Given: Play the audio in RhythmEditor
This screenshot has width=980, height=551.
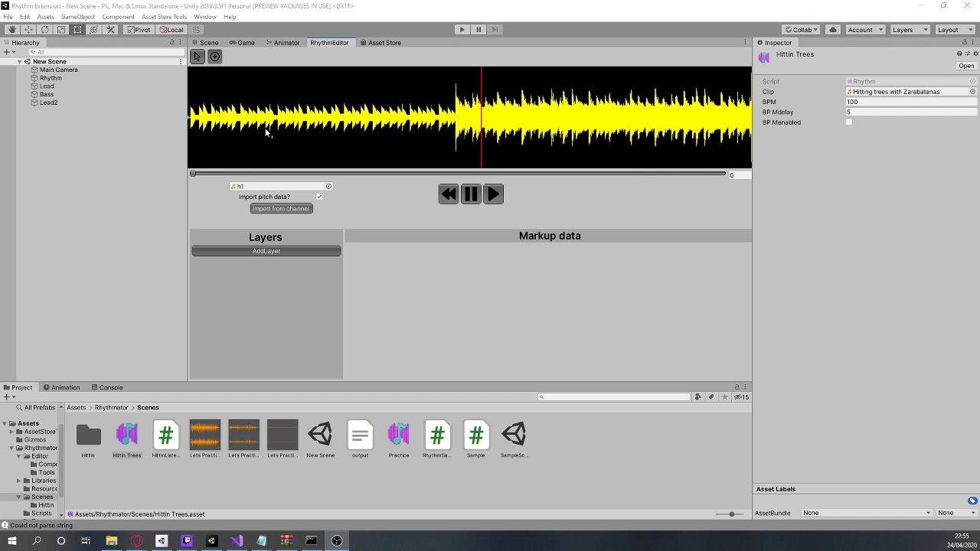Looking at the screenshot, I should (493, 194).
